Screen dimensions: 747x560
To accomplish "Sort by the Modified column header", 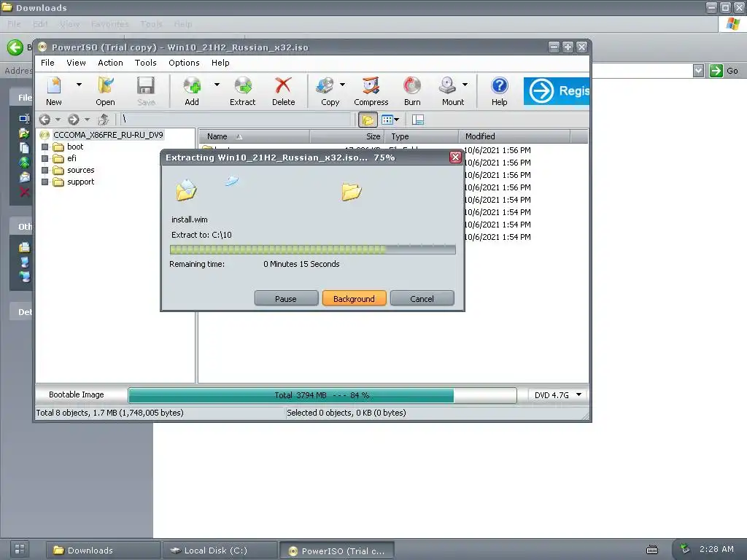I will pyautogui.click(x=514, y=136).
